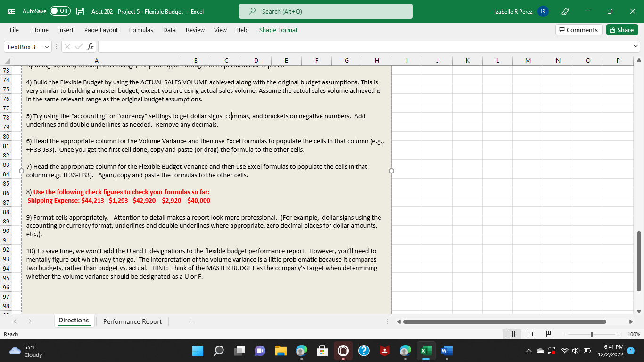Click the Share button
The image size is (644, 362).
tap(622, 30)
